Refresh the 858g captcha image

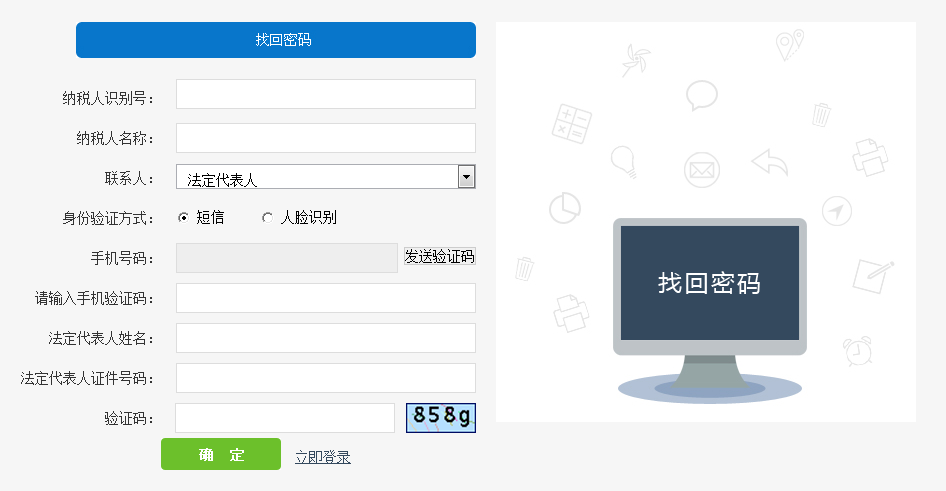coord(441,418)
